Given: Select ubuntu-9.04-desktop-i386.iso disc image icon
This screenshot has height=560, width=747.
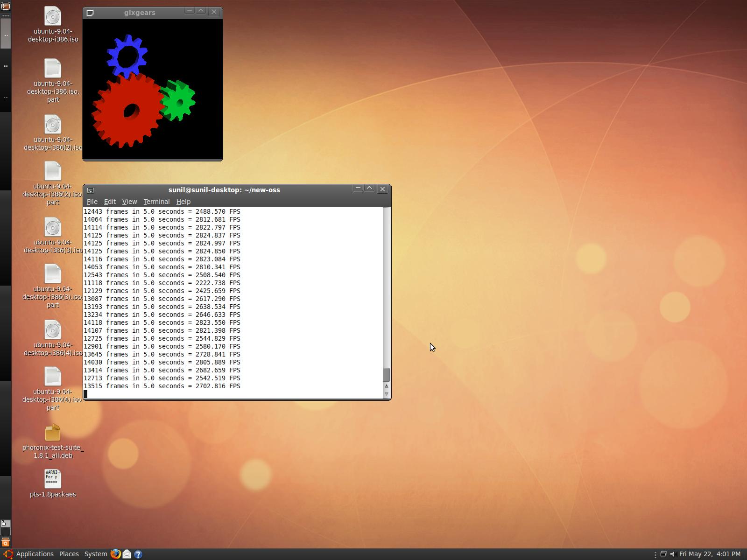Looking at the screenshot, I should tap(53, 16).
